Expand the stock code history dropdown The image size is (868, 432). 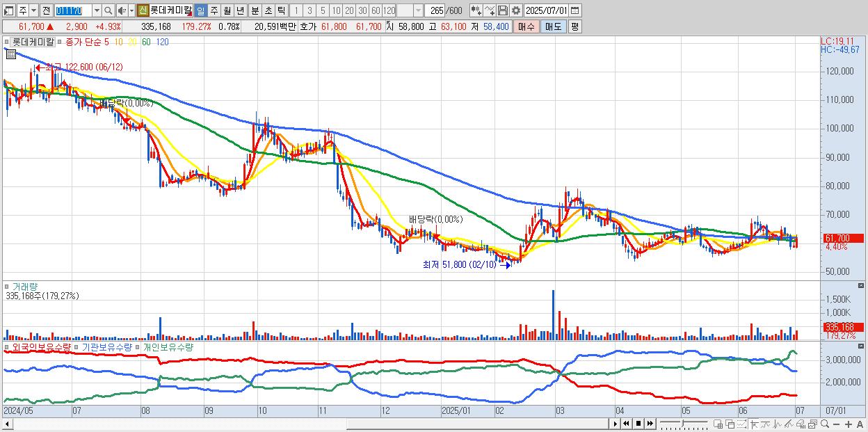tap(97, 10)
